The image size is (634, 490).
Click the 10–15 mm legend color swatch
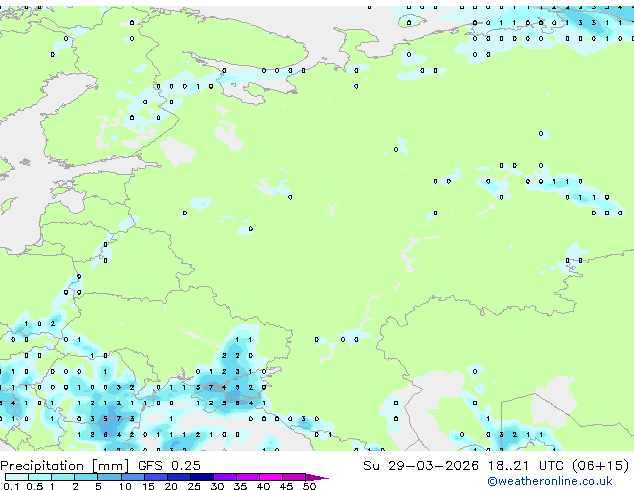132,477
